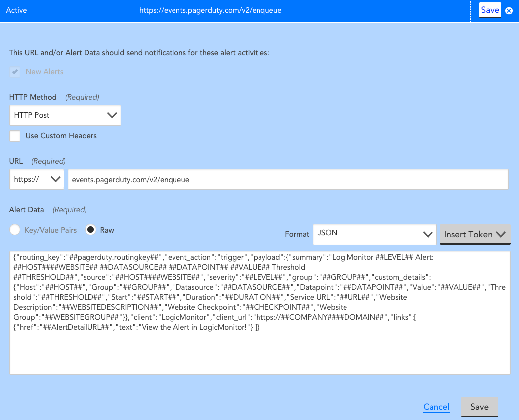This screenshot has height=420, width=519.
Task: Open the JSON Format dropdown
Action: [x=375, y=234]
